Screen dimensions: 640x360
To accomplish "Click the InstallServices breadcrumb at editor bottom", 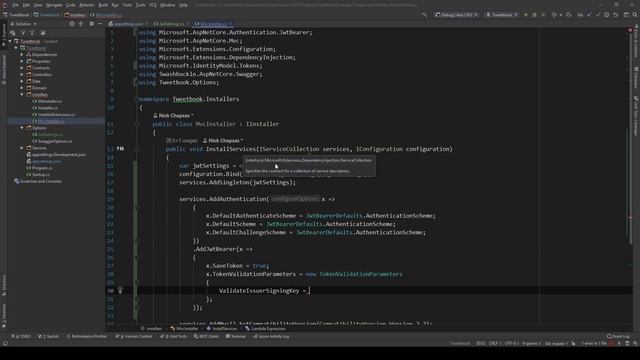I will (222, 329).
